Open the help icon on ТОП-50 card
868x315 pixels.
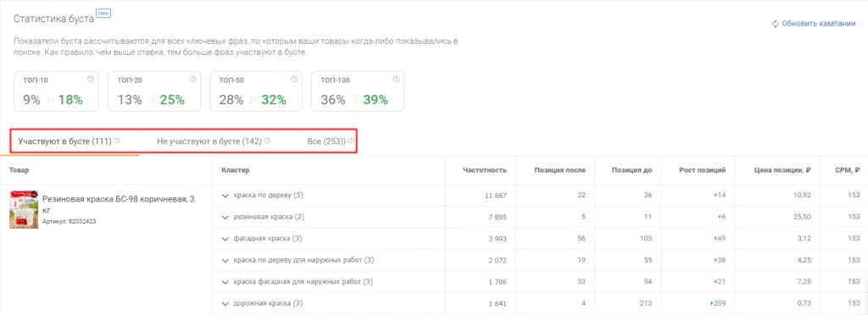(x=294, y=79)
